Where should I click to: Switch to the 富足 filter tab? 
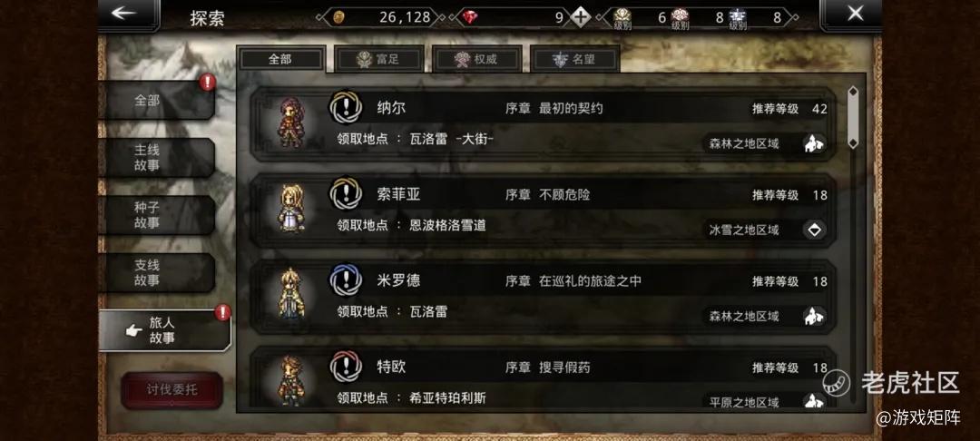[x=378, y=59]
